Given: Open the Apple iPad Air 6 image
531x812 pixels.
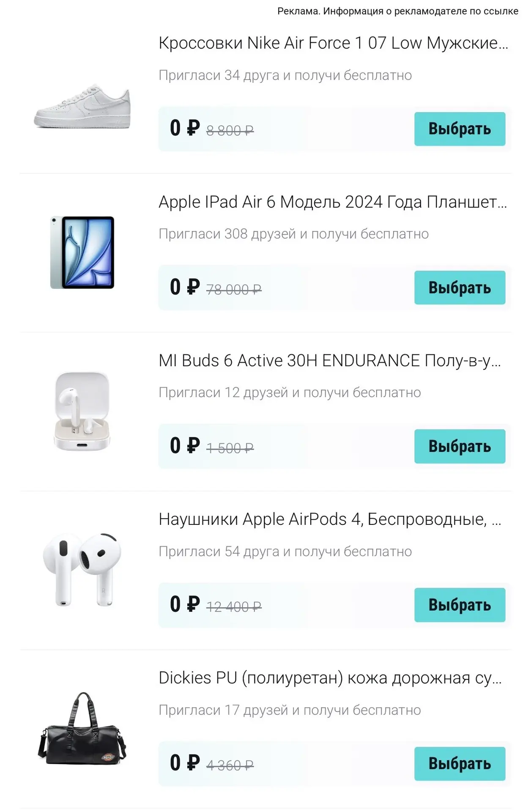Looking at the screenshot, I should 82,252.
